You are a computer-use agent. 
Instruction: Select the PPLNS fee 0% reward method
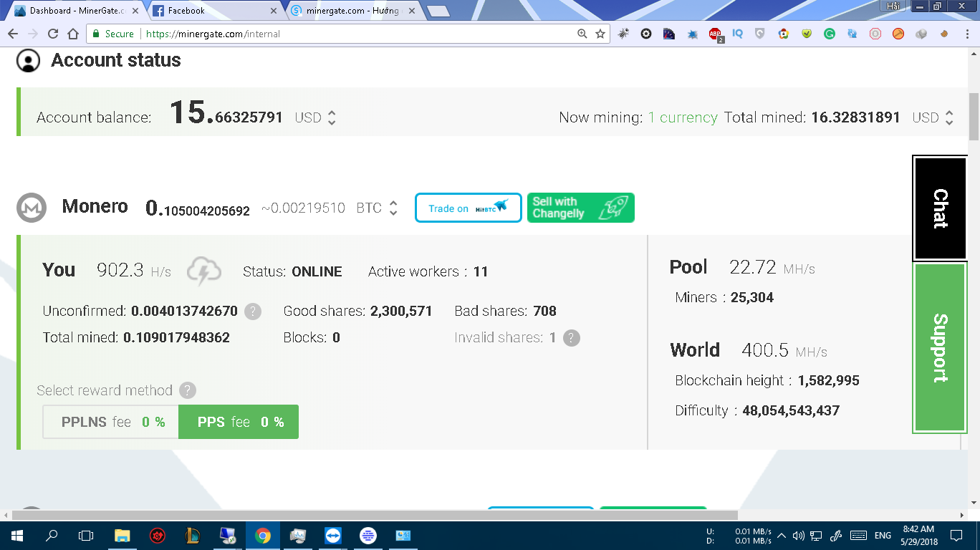point(111,422)
